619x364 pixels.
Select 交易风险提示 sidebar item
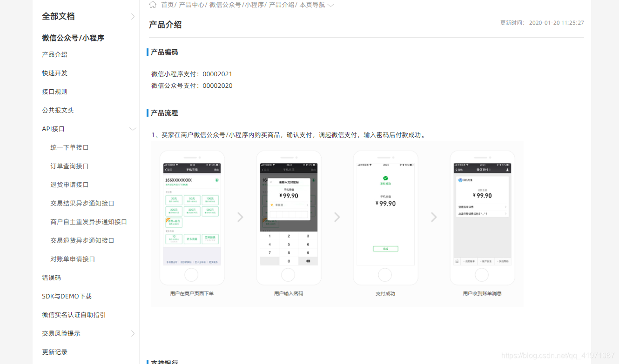(61, 333)
